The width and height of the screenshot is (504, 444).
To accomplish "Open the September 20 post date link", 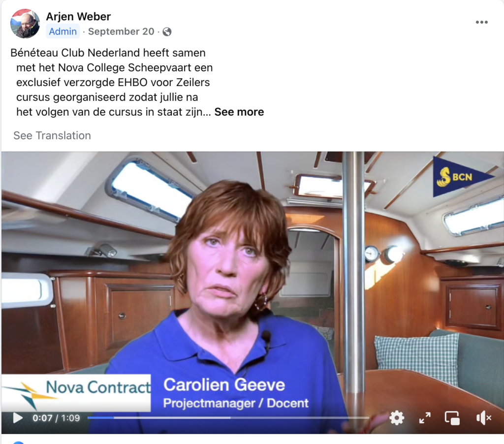I will pyautogui.click(x=121, y=32).
